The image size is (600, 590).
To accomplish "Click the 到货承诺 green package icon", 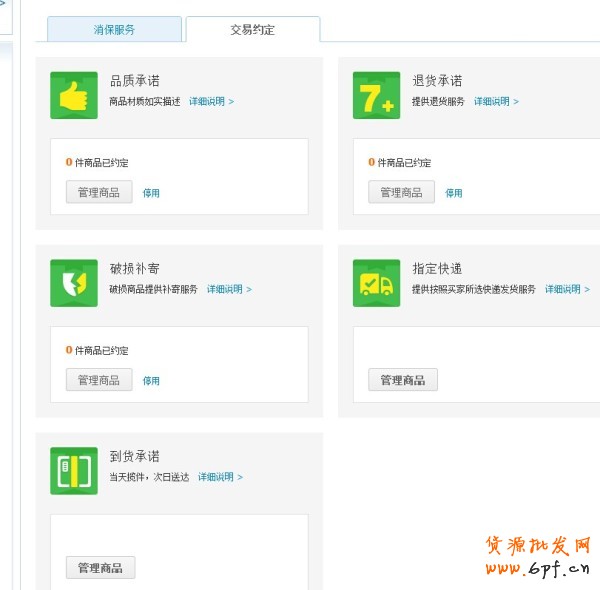I will click(x=74, y=471).
